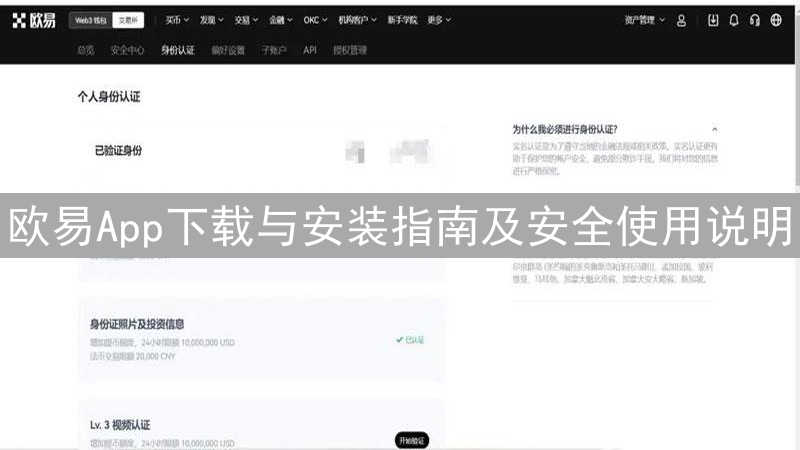Click the globe language icon

coord(776,20)
